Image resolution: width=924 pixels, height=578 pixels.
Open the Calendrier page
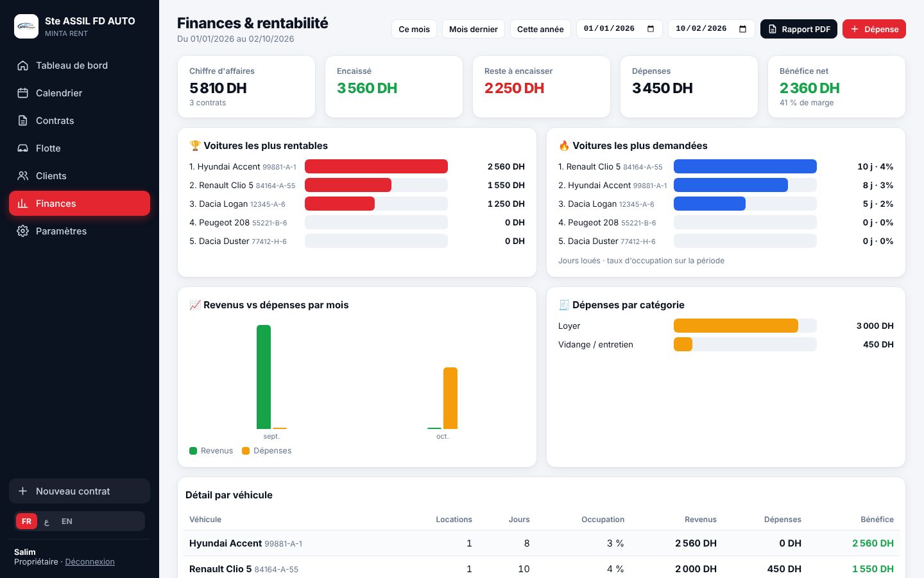[x=80, y=93]
